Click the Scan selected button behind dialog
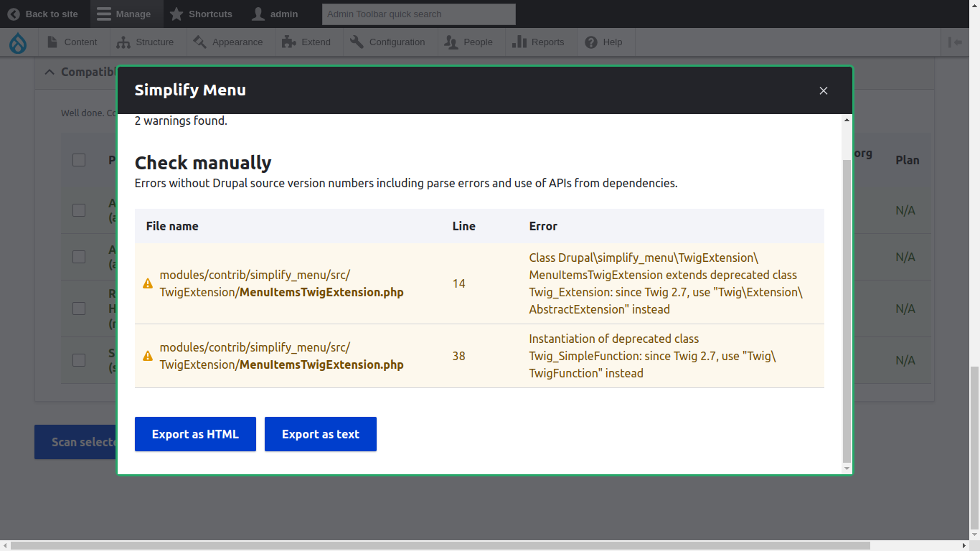This screenshot has height=551, width=980. click(75, 442)
